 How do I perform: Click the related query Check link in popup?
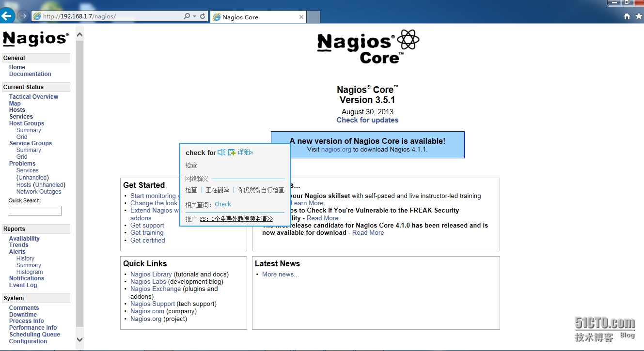click(x=223, y=204)
